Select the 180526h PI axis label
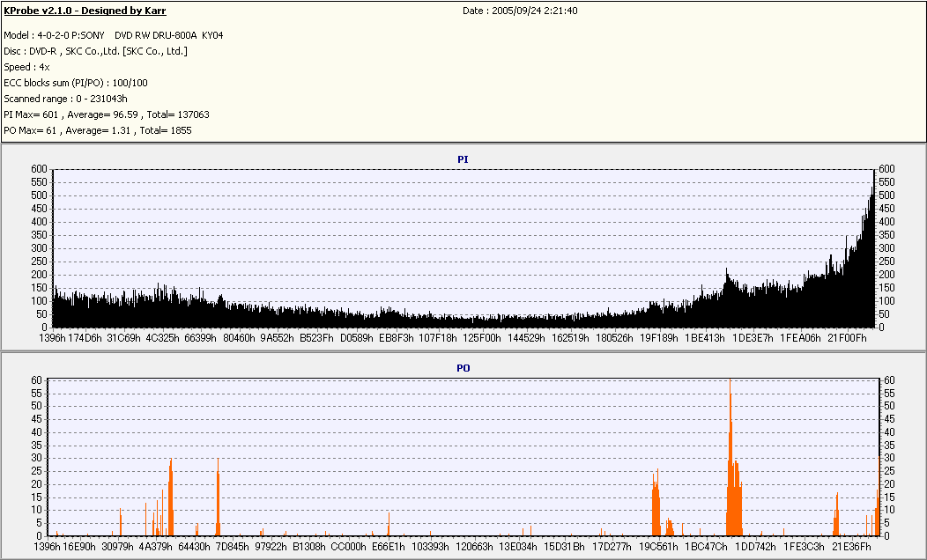 pos(614,338)
